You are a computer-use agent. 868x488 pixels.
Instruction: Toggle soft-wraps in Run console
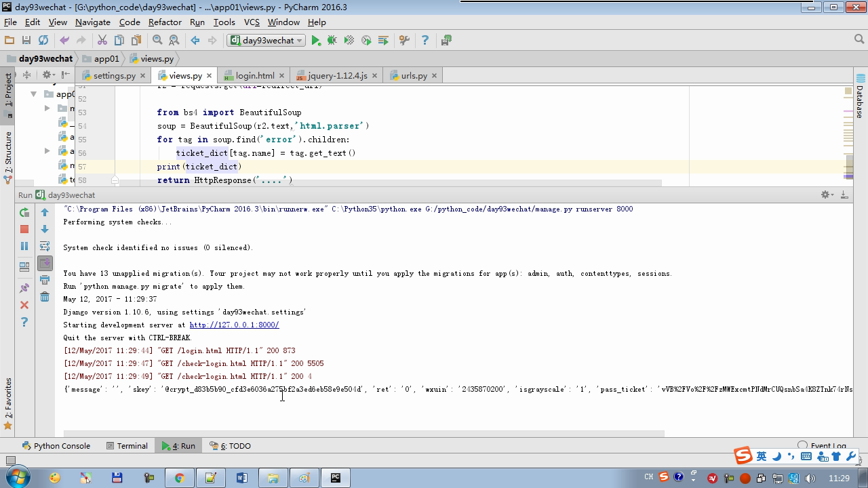click(45, 246)
